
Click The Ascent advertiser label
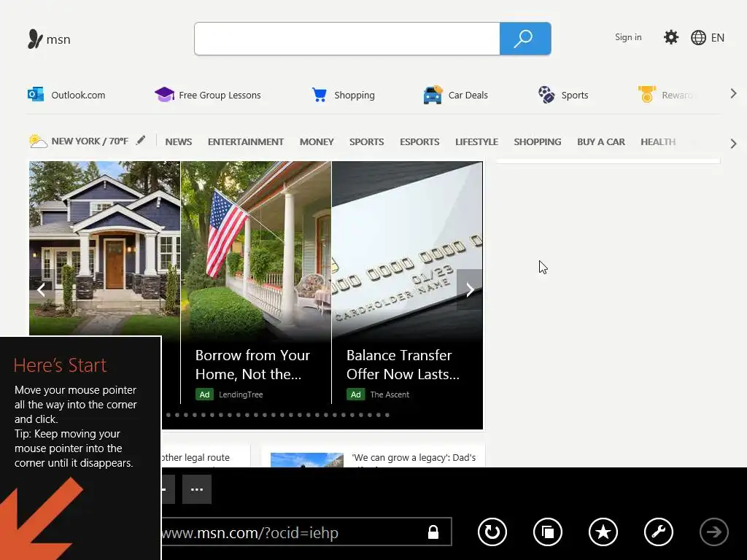tap(390, 394)
